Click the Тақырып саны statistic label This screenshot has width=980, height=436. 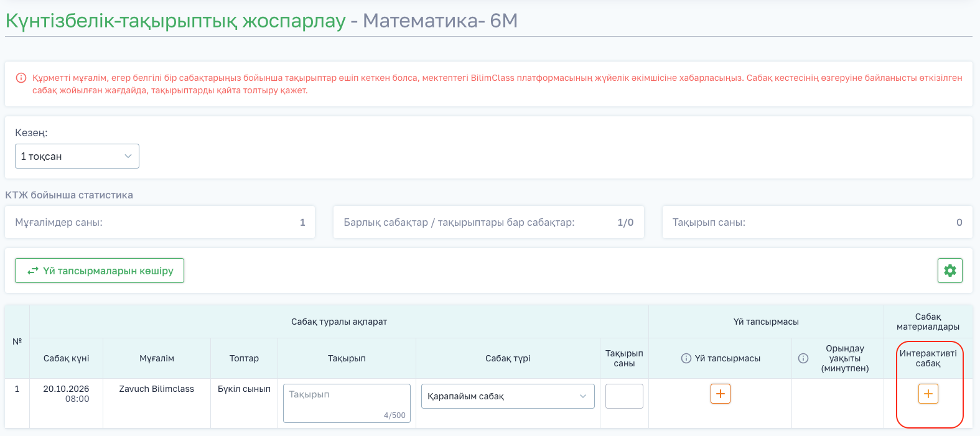[709, 222]
